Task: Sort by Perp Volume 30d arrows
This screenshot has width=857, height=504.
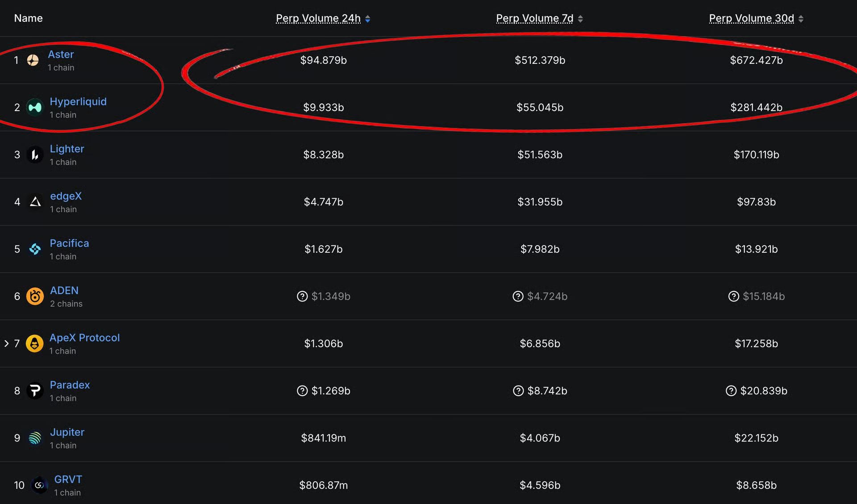Action: point(801,19)
